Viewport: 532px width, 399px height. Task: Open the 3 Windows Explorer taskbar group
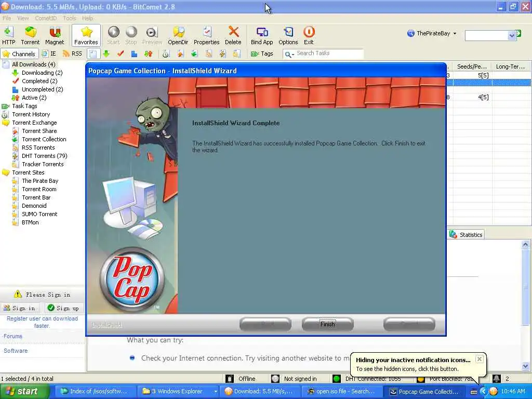coord(180,392)
